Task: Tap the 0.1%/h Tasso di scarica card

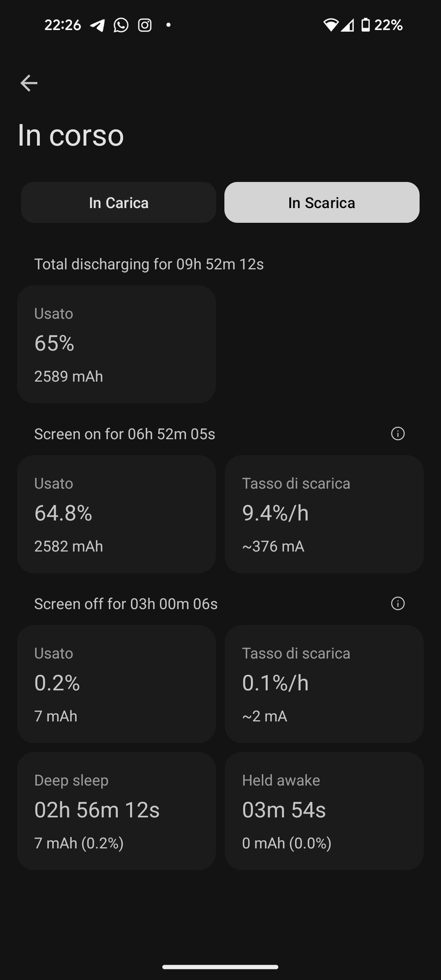Action: click(324, 684)
